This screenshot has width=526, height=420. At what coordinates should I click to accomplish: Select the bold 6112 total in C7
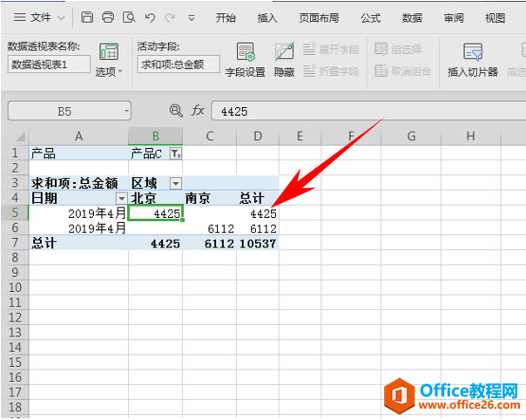pyautogui.click(x=209, y=243)
